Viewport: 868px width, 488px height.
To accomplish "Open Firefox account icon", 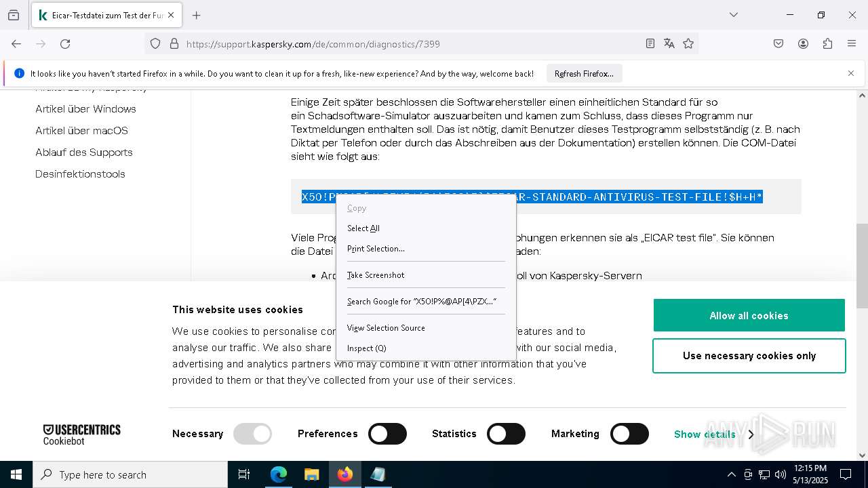I will (803, 43).
